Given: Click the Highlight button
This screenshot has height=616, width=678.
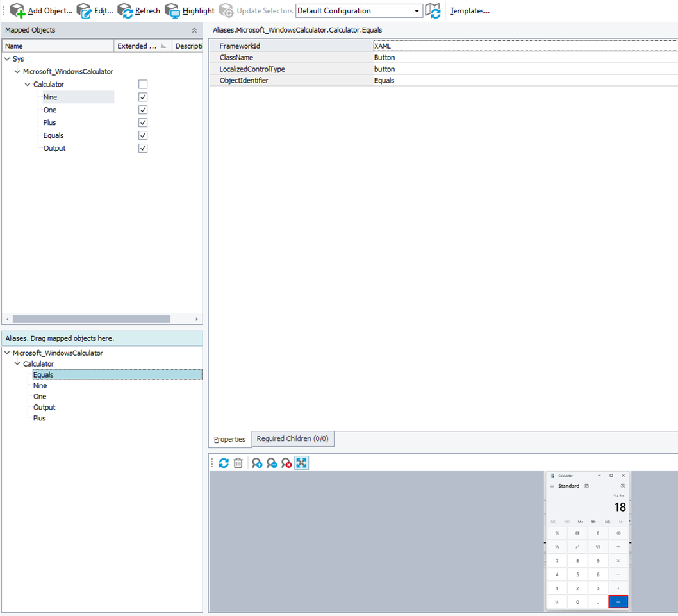Looking at the screenshot, I should [189, 10].
